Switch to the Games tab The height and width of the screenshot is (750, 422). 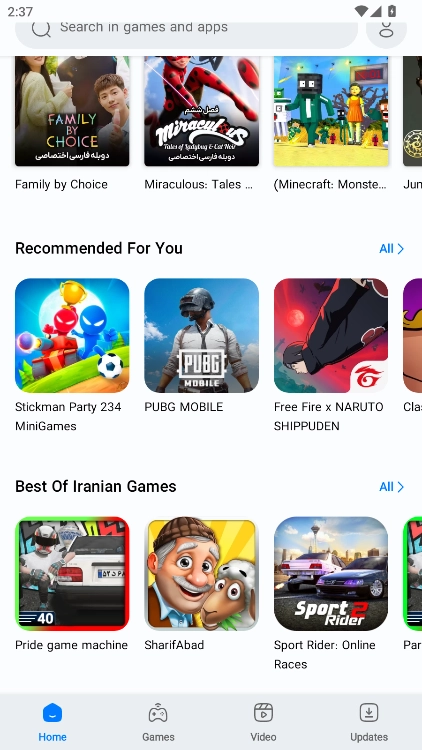click(x=158, y=722)
